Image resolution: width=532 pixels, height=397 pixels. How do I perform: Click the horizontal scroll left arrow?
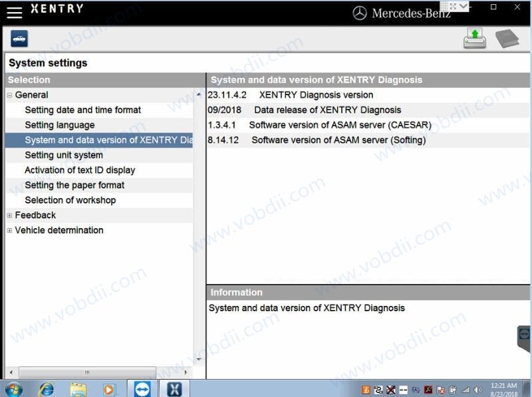pyautogui.click(x=11, y=372)
